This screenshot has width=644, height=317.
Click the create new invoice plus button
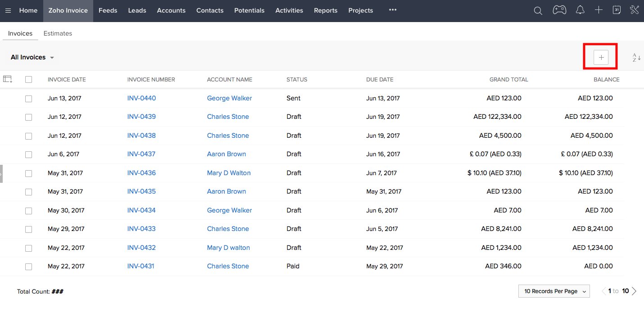601,57
